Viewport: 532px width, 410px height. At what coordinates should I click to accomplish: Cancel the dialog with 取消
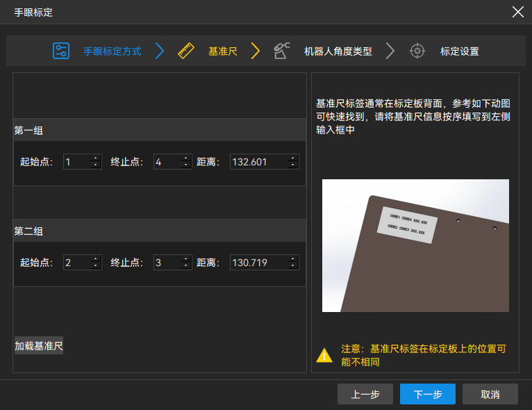(x=490, y=394)
